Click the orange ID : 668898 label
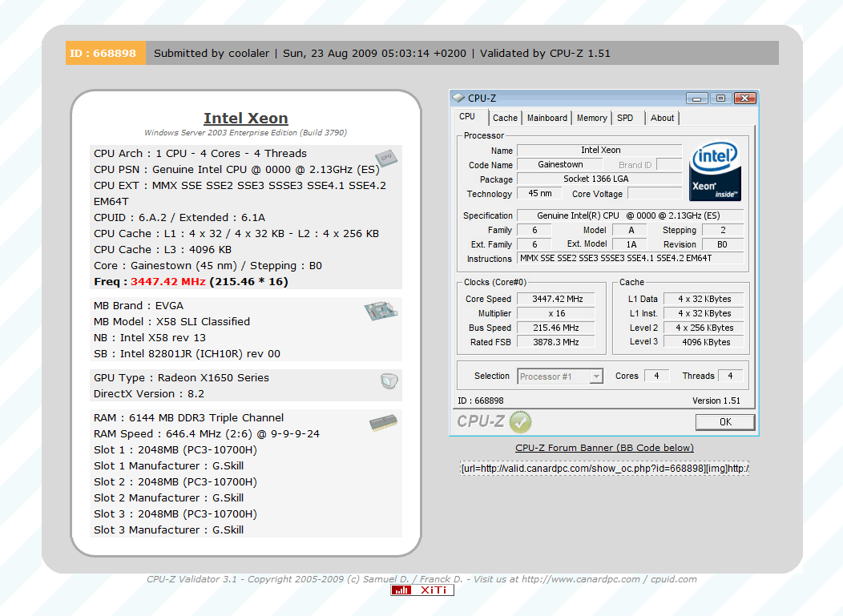This screenshot has height=616, width=843. click(x=106, y=53)
